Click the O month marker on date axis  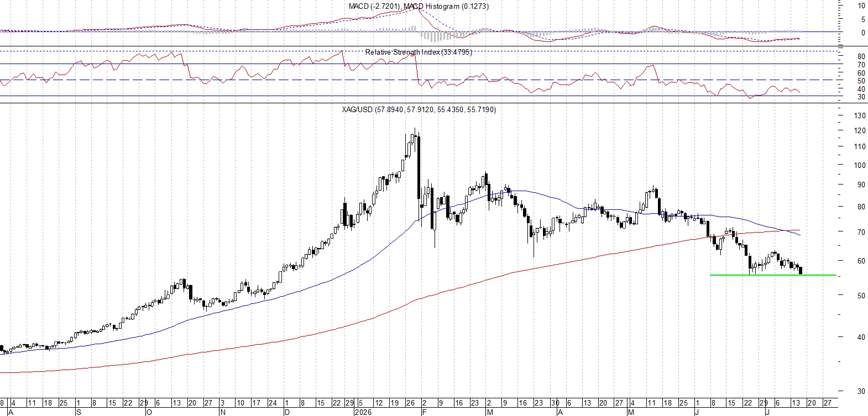pos(149,412)
